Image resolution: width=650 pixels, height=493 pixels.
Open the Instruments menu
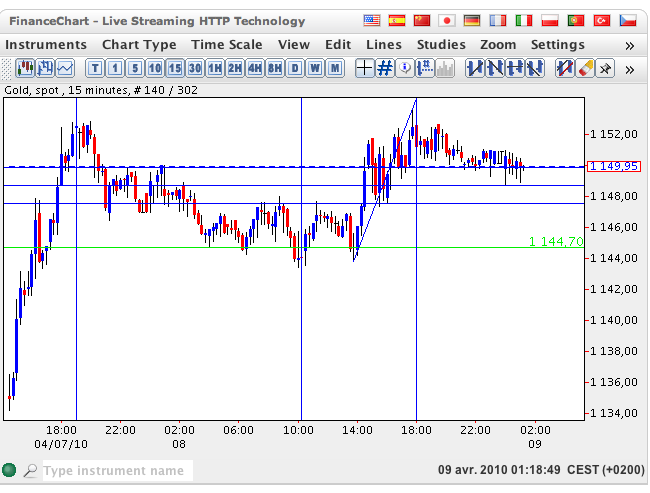(x=46, y=45)
